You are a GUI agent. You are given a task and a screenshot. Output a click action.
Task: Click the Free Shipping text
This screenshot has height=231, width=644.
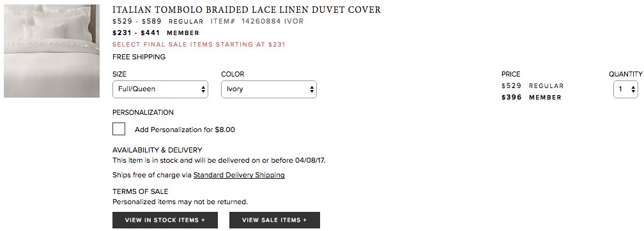(139, 57)
